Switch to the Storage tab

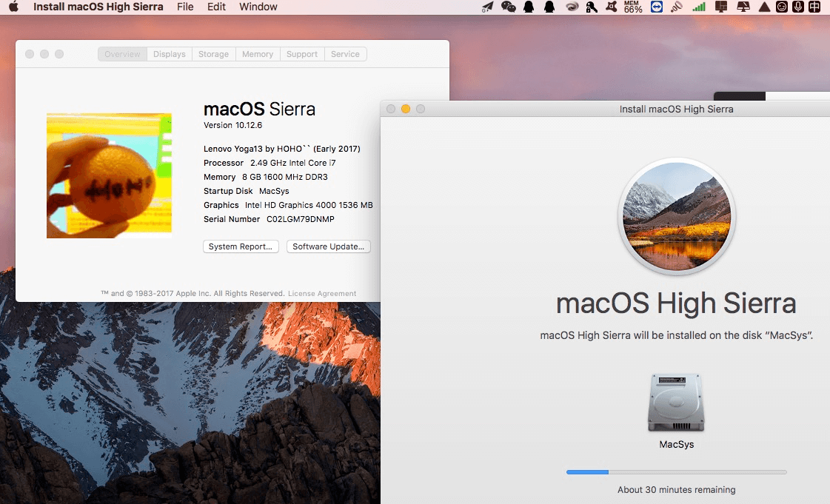(x=214, y=54)
